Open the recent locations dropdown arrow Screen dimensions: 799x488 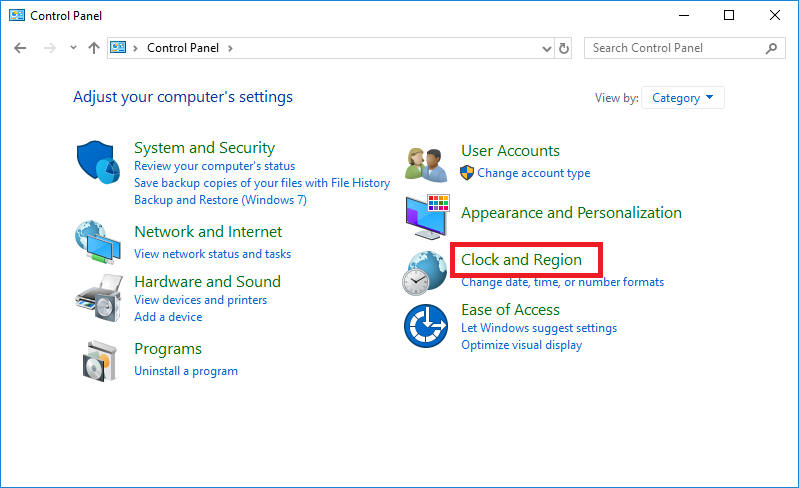[73, 48]
